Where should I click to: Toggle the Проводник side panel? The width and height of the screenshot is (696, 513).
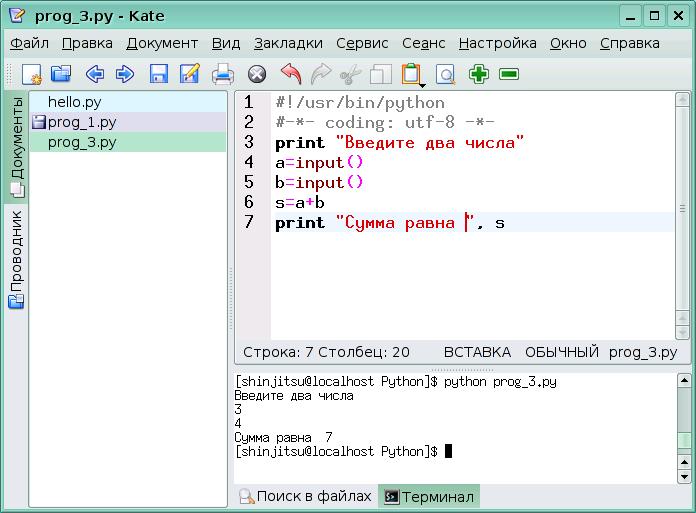pos(16,258)
